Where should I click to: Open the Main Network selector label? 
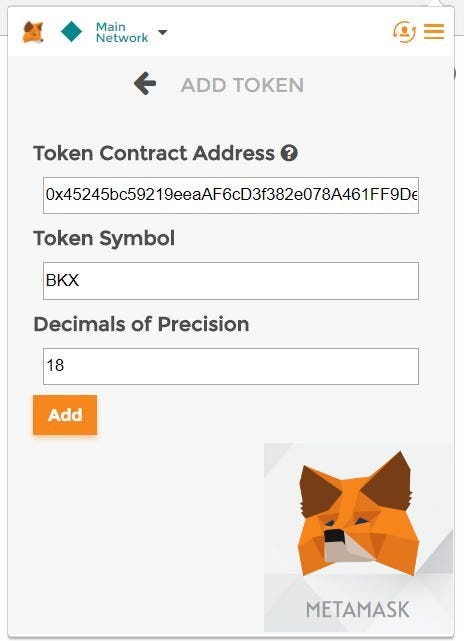pos(122,32)
